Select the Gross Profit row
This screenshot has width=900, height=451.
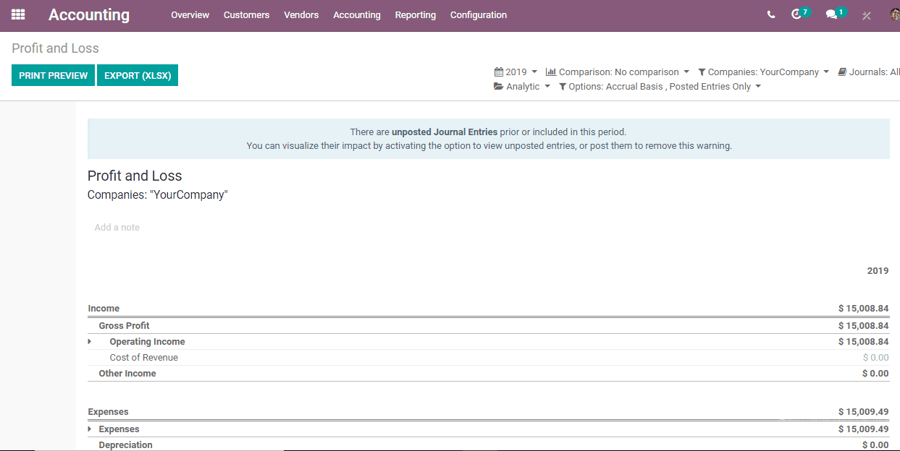coord(488,325)
